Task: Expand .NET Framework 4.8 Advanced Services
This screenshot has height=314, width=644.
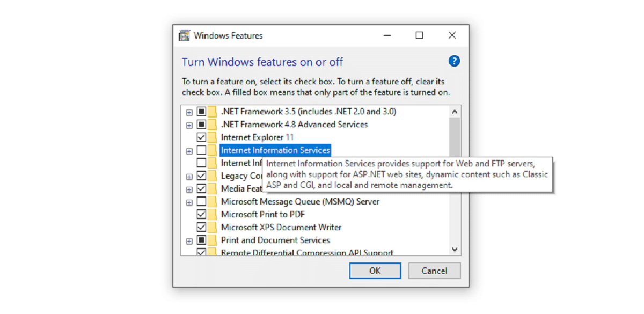Action: 189,124
